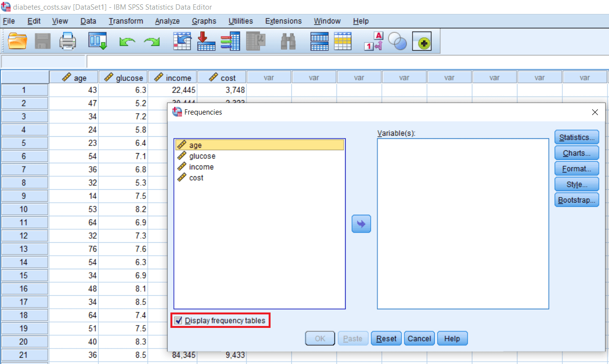Click cost cell 9,433
Viewport: 609px width, 364px height.
222,355
